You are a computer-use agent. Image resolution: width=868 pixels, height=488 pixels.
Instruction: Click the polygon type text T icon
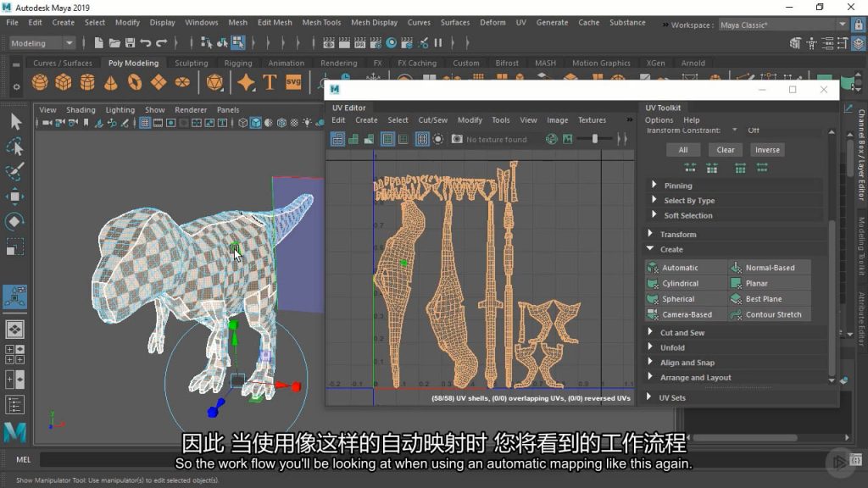pos(270,82)
